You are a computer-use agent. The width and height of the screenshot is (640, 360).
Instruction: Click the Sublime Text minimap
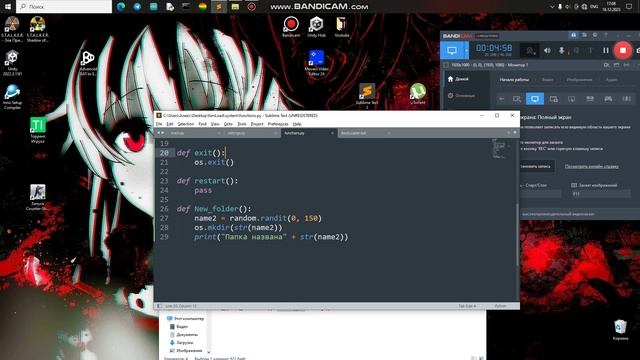[500, 149]
